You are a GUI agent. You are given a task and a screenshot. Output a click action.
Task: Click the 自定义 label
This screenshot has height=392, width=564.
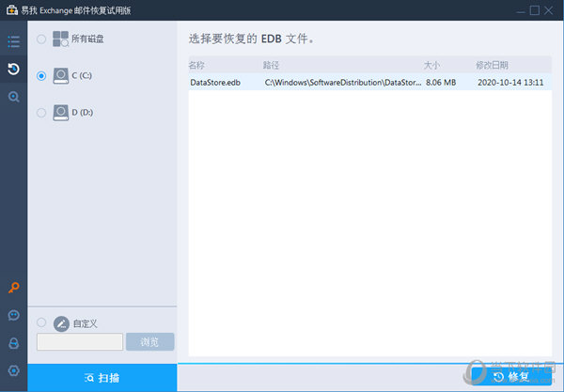coord(86,323)
